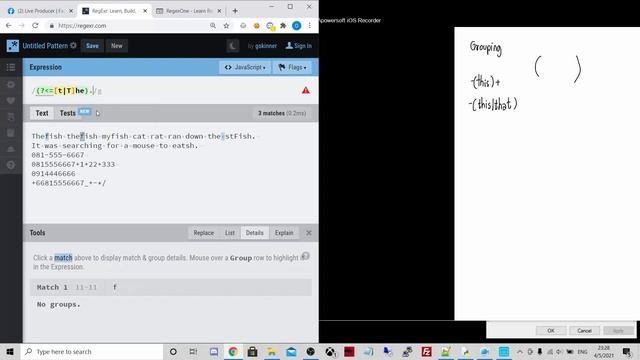
Task: Click the browser zoom magnifier icon
Action: (213, 25)
